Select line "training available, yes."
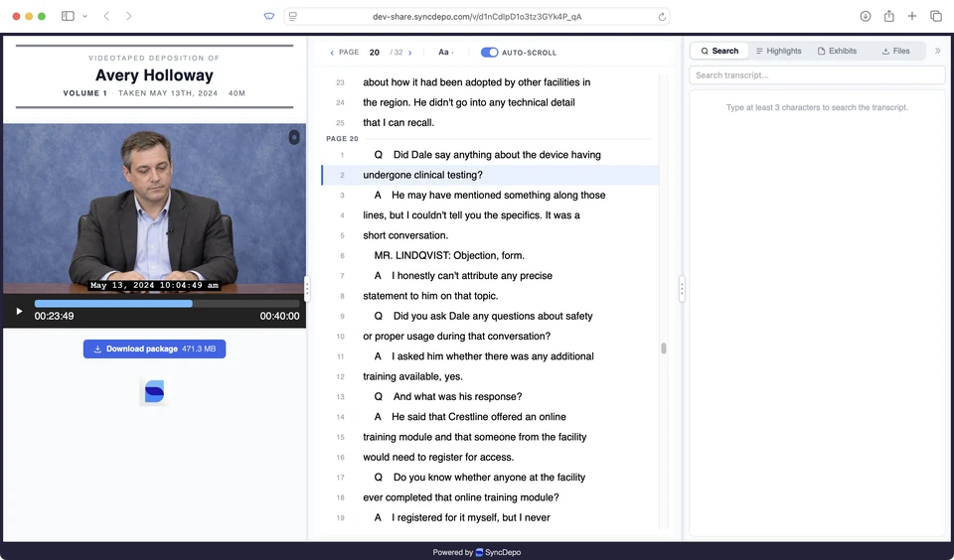The height and width of the screenshot is (560, 954). tap(490, 376)
